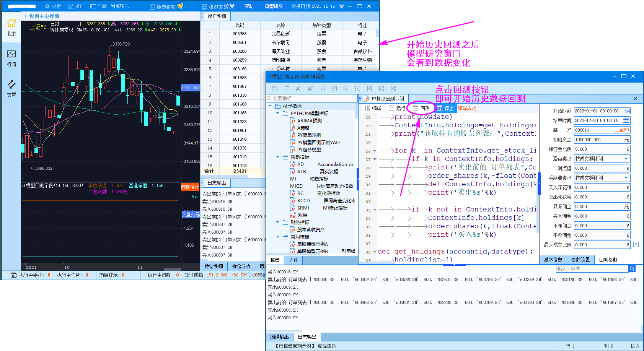Open 行情 in the main window sidebar

(x=11, y=58)
